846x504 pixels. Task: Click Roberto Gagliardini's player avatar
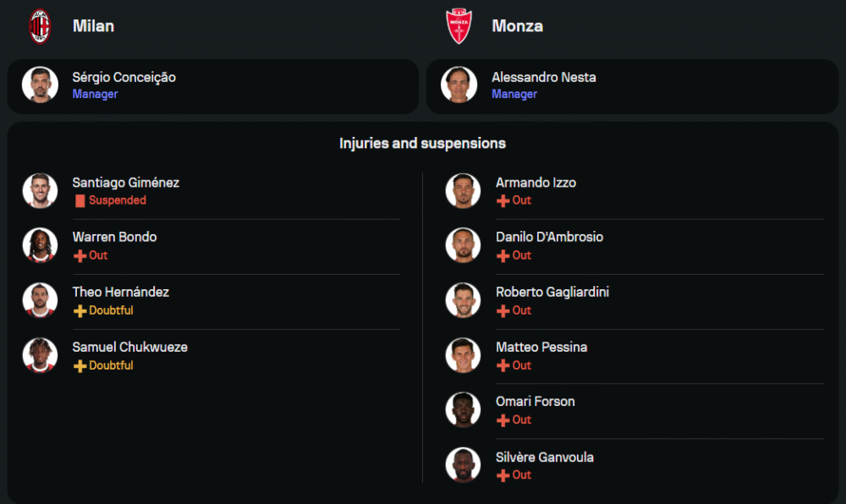point(463,300)
